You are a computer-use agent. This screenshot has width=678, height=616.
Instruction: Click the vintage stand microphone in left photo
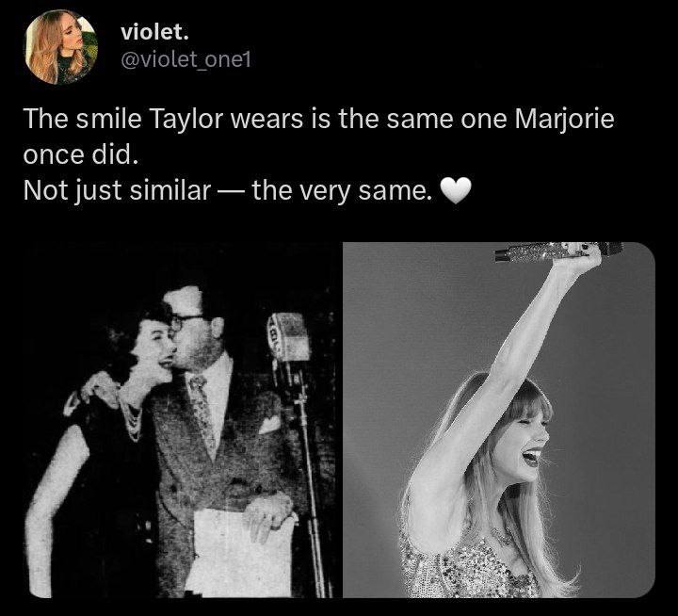coord(289,338)
